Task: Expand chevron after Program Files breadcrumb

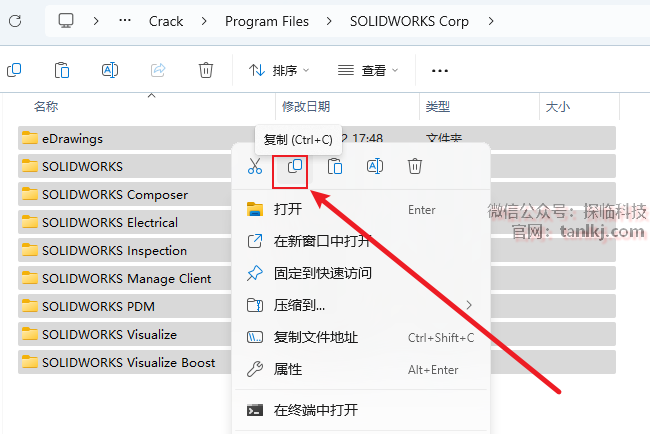Action: point(329,21)
